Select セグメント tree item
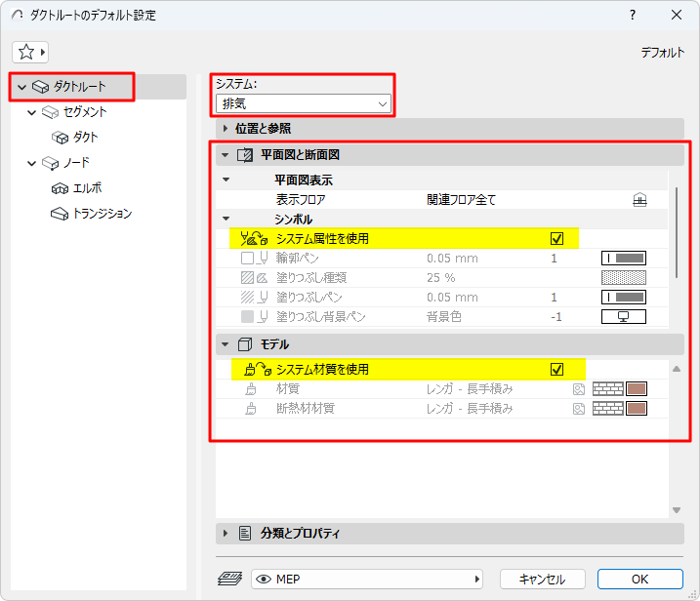The image size is (700, 601). [85, 112]
